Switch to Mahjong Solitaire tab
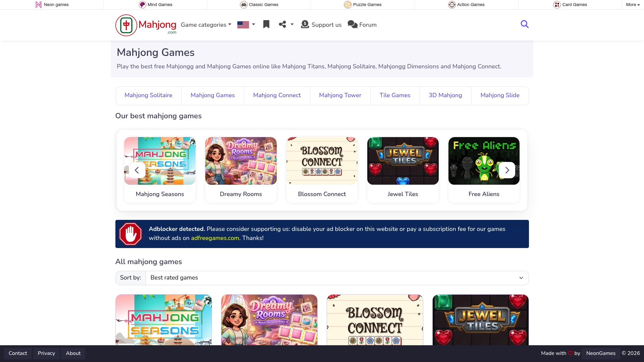The height and width of the screenshot is (362, 644). 148,96
